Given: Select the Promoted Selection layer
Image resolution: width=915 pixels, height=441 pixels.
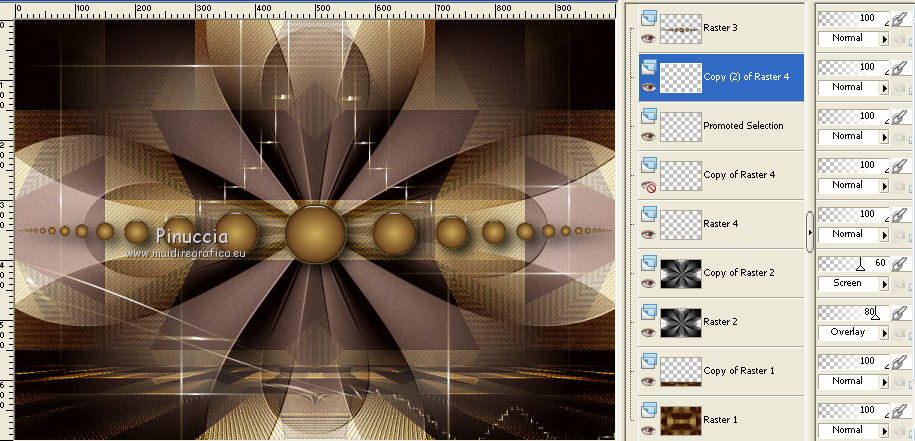Looking at the screenshot, I should pos(743,126).
